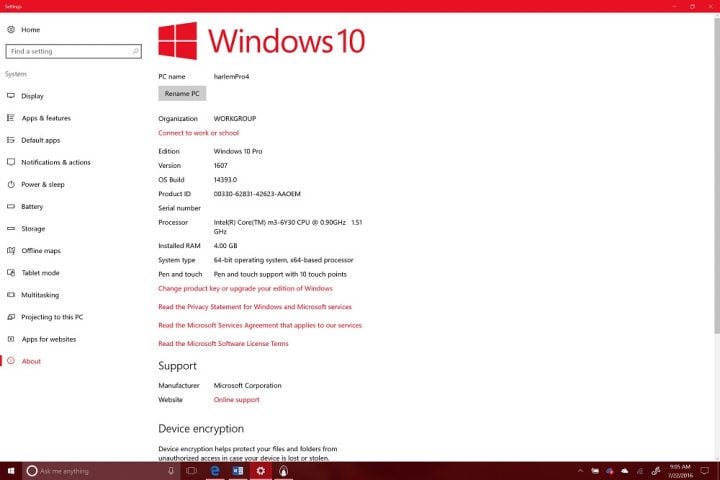
Task: Click the taskbar clock showing 7/22/2016
Action: point(680,471)
